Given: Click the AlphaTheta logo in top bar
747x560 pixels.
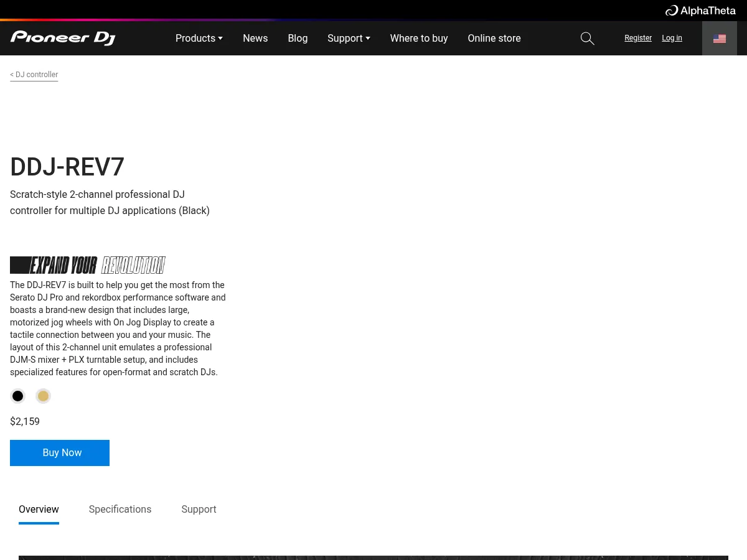Looking at the screenshot, I should click(700, 11).
